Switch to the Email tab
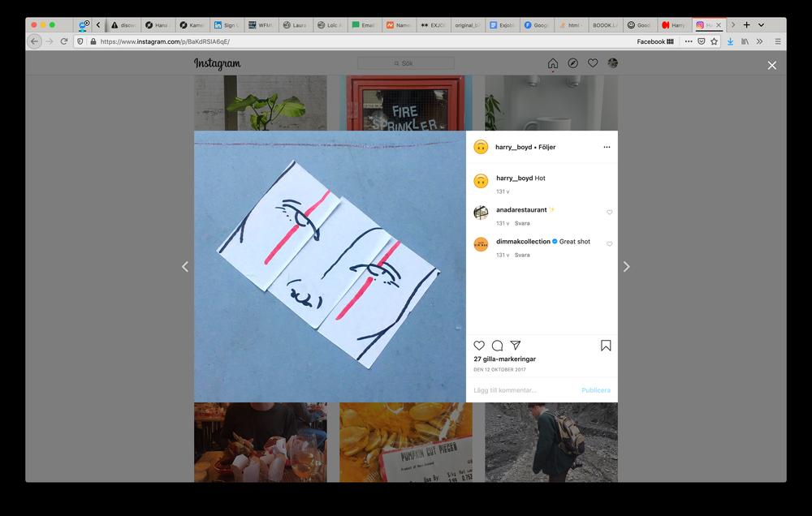The height and width of the screenshot is (516, 812). pos(365,25)
